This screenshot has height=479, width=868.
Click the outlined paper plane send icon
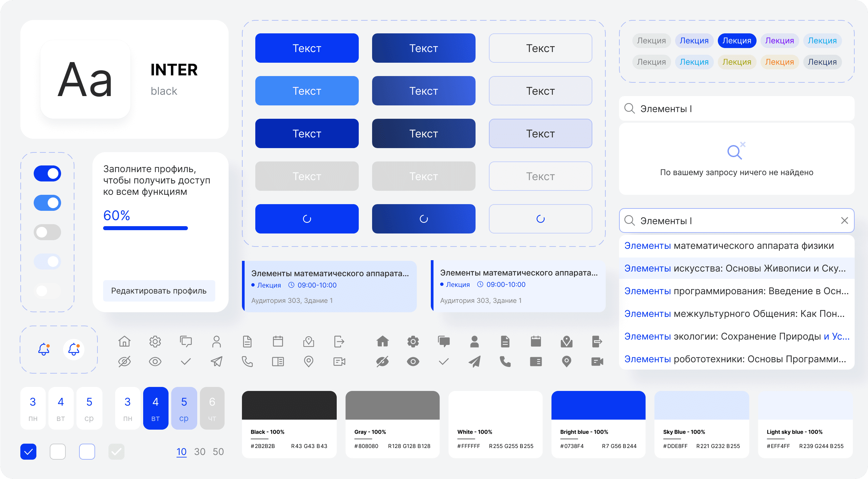tap(216, 362)
